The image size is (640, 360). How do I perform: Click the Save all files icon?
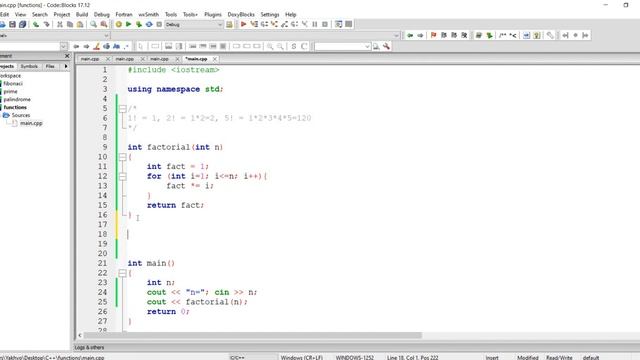click(22, 24)
